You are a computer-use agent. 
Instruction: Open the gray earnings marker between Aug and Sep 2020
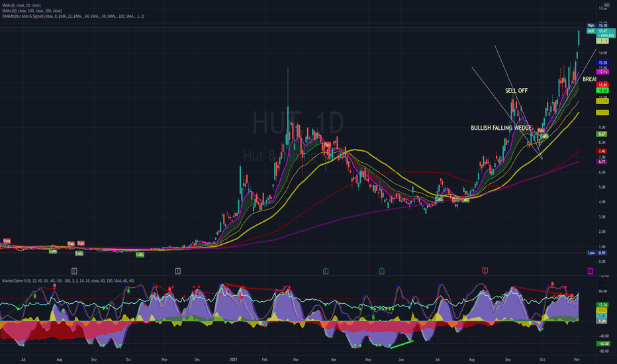tap(74, 271)
